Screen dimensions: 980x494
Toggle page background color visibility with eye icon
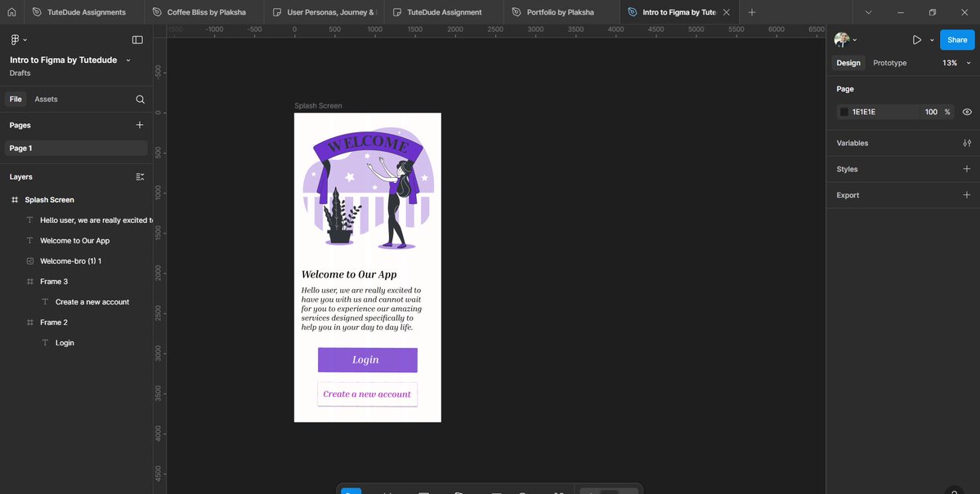click(967, 112)
